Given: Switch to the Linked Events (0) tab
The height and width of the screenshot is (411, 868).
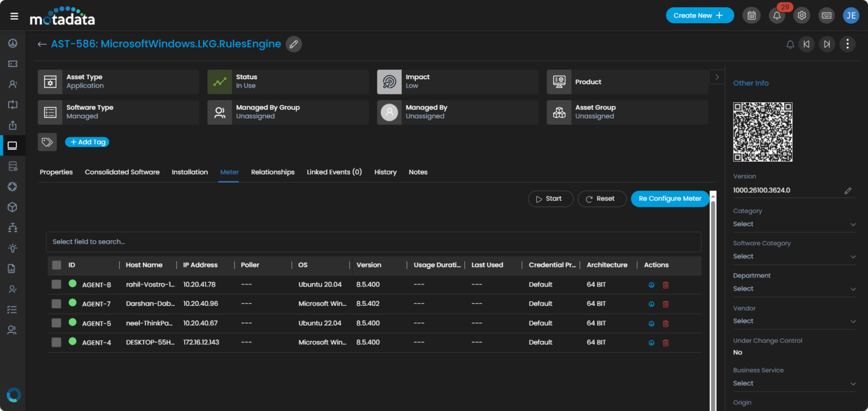Looking at the screenshot, I should point(335,172).
